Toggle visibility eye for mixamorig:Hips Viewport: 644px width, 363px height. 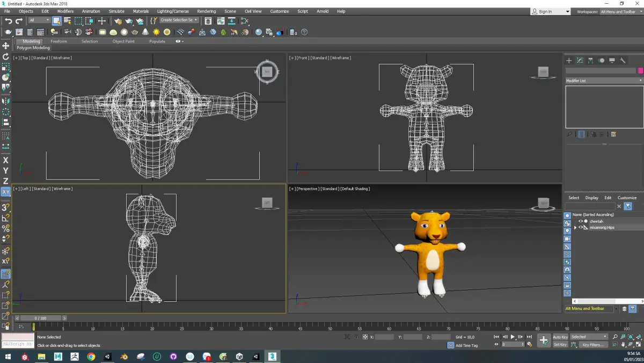tap(580, 228)
